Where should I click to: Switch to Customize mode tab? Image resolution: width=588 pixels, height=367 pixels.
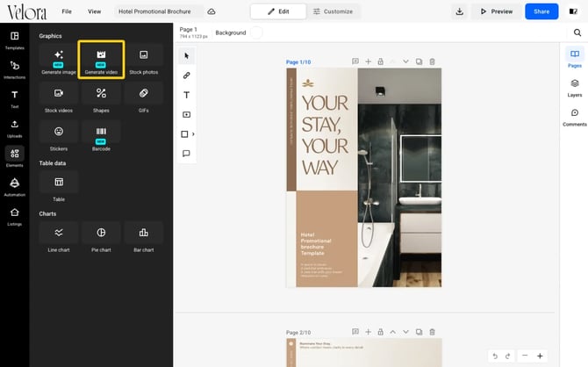tap(333, 11)
